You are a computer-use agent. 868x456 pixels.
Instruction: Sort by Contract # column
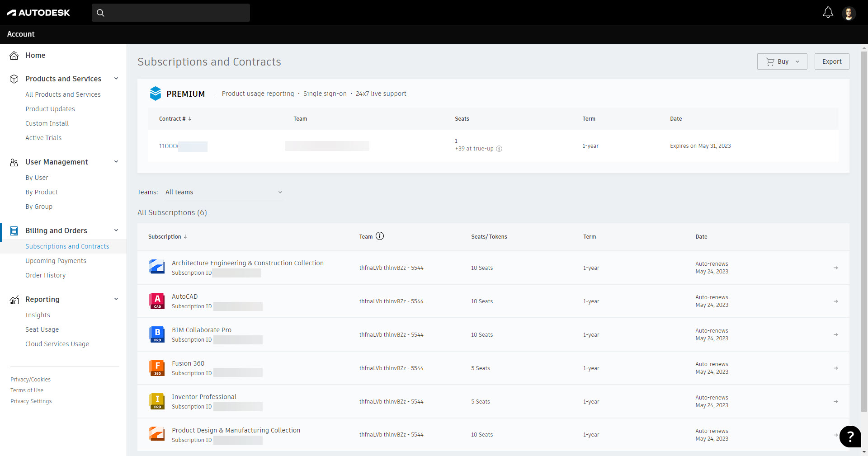tap(175, 118)
